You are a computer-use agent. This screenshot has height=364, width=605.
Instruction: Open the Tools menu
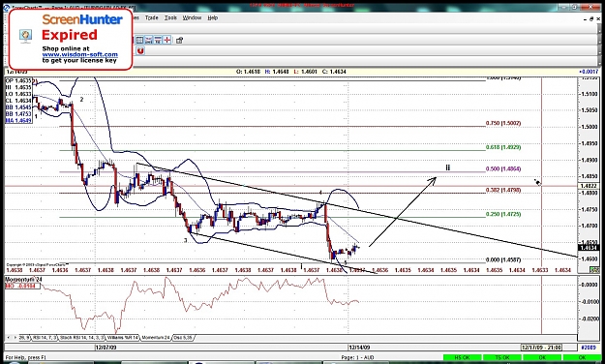pos(170,17)
